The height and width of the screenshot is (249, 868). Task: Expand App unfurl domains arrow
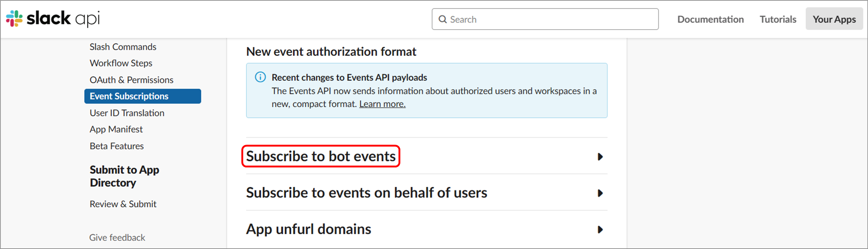pos(600,230)
